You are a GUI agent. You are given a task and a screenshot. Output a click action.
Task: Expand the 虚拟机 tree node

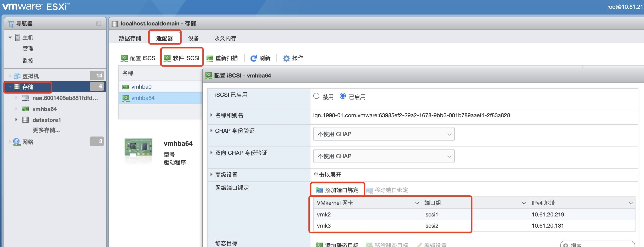coord(10,76)
